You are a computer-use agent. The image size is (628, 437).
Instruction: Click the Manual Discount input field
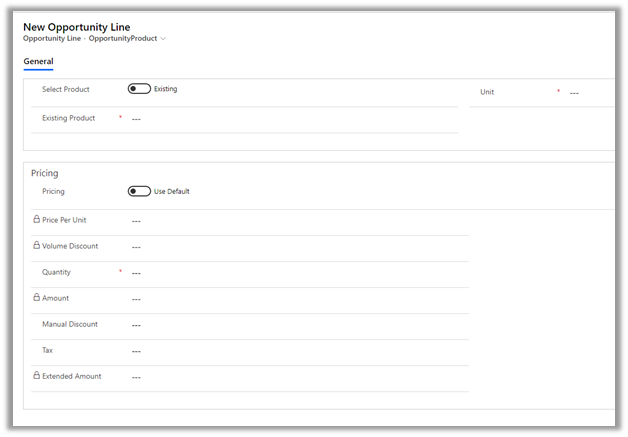(x=299, y=325)
